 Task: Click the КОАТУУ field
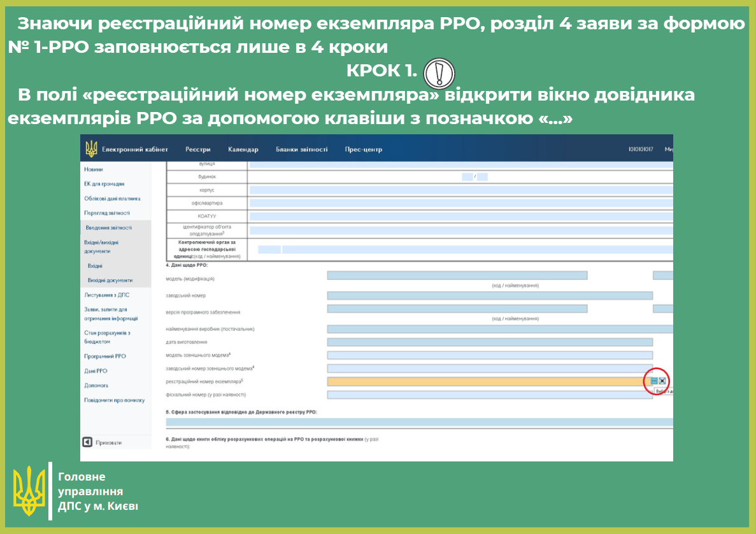coord(461,216)
